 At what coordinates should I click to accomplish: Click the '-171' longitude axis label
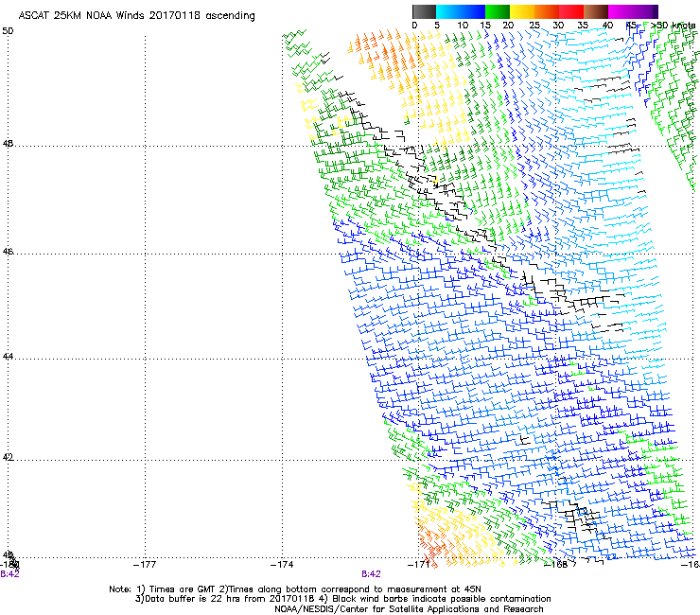pos(419,565)
